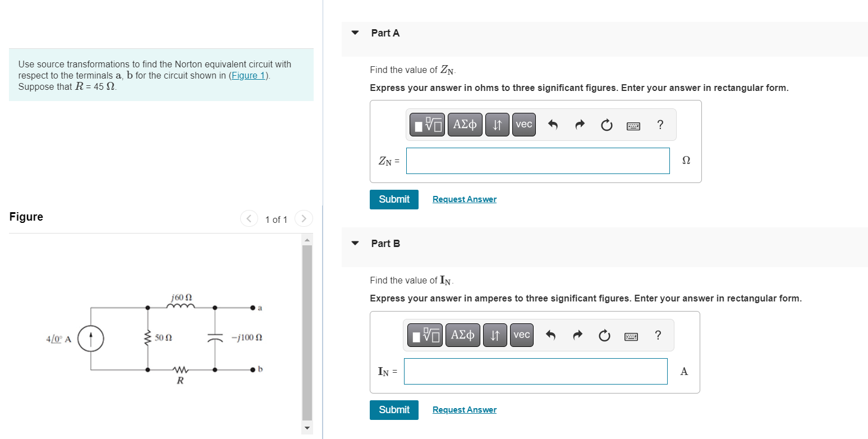Click Request Answer link for Part A
Image resolution: width=868 pixels, height=439 pixels.
pyautogui.click(x=465, y=199)
